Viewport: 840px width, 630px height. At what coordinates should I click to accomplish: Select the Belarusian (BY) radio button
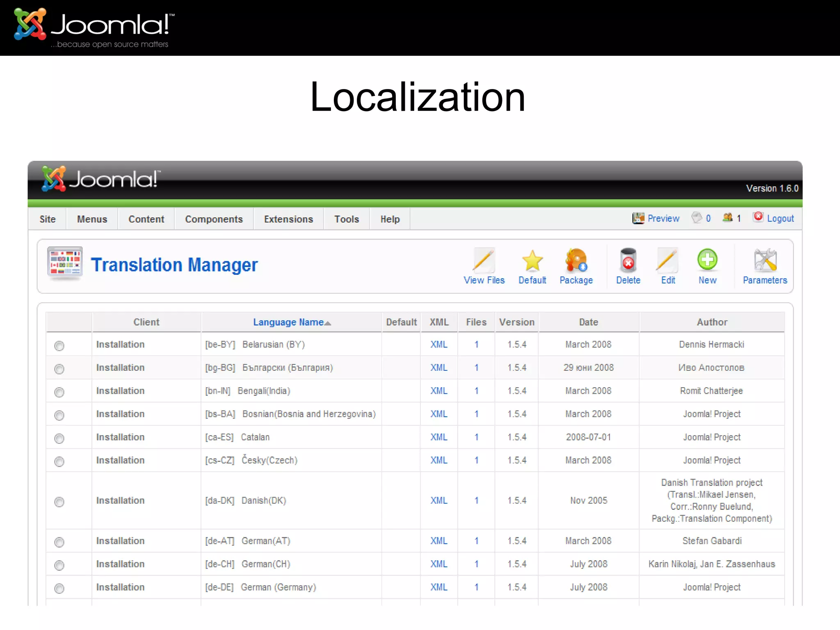coord(59,346)
